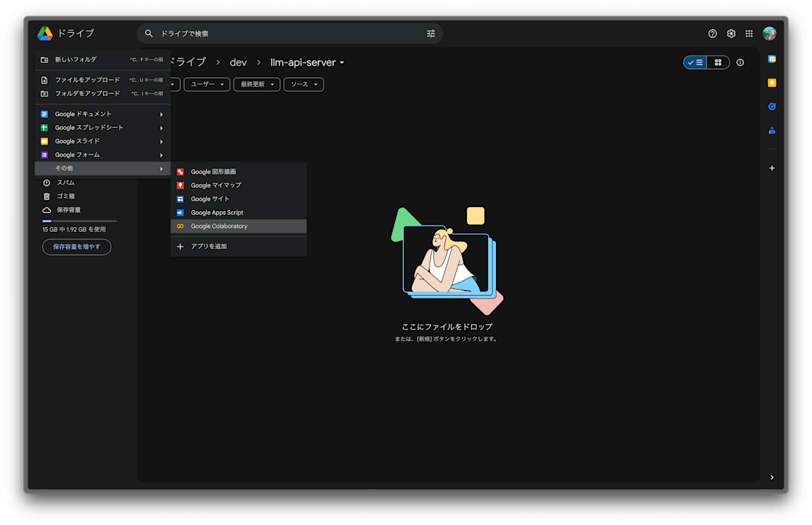The image size is (812, 525).
Task: Click the Google フォーム icon
Action: tap(45, 155)
